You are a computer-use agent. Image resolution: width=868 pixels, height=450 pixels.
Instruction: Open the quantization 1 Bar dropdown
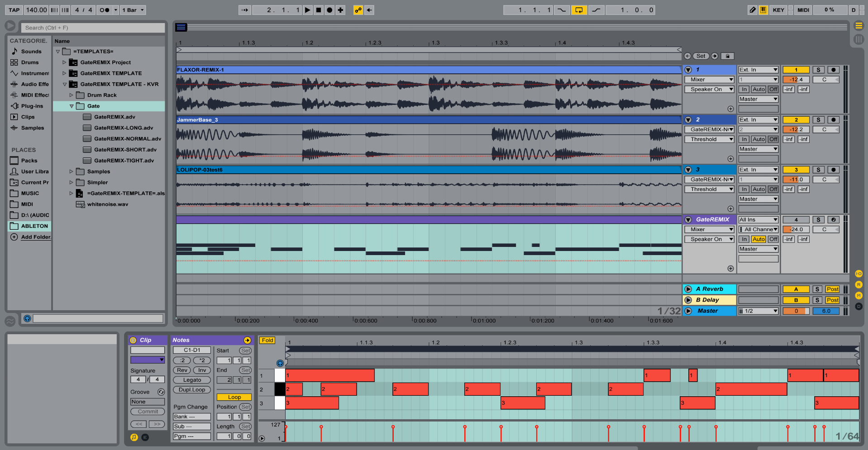click(133, 10)
